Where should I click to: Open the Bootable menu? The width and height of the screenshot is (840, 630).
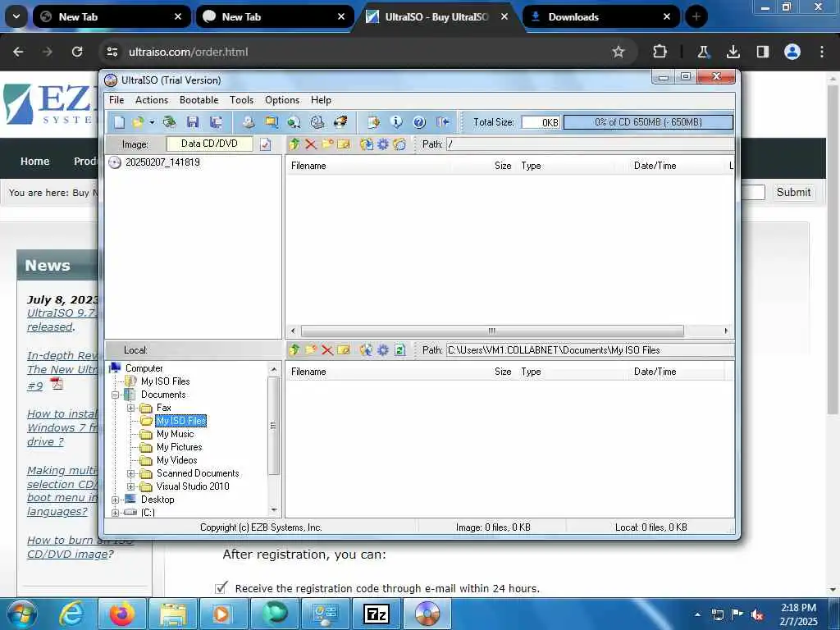click(199, 100)
